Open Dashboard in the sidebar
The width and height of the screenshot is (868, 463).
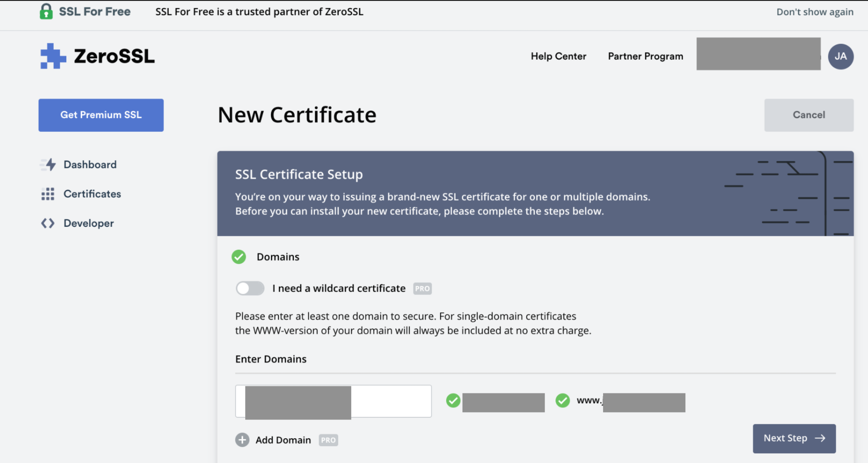point(90,164)
